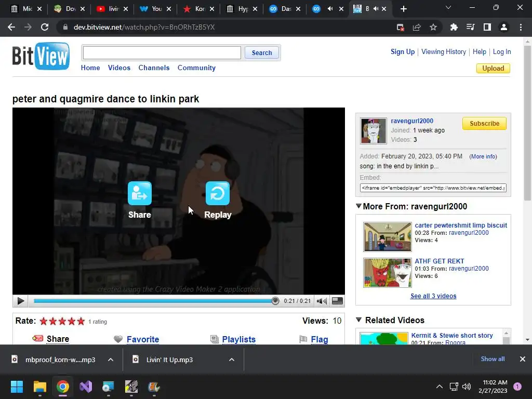Click the Search button
This screenshot has width=532, height=399.
(x=262, y=52)
